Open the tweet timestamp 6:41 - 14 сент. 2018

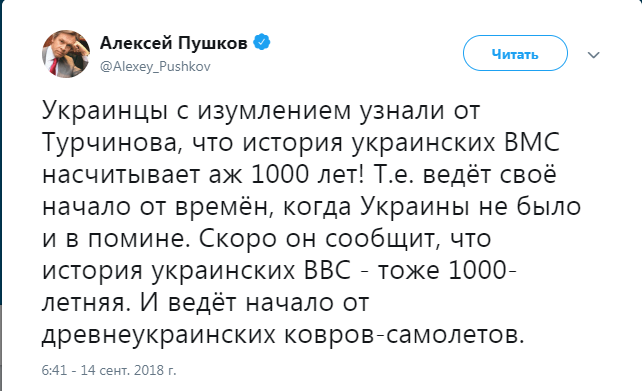coord(109,370)
